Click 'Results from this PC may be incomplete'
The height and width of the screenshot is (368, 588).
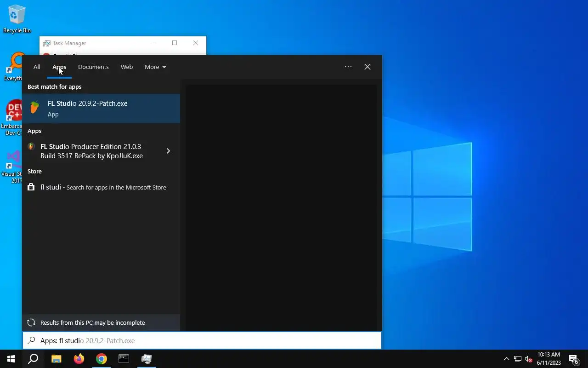tap(92, 322)
